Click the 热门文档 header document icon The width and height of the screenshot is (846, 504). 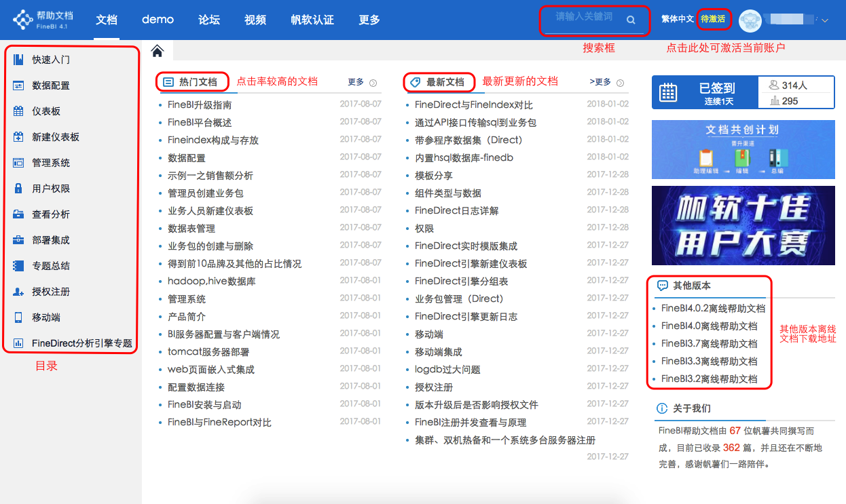(168, 82)
